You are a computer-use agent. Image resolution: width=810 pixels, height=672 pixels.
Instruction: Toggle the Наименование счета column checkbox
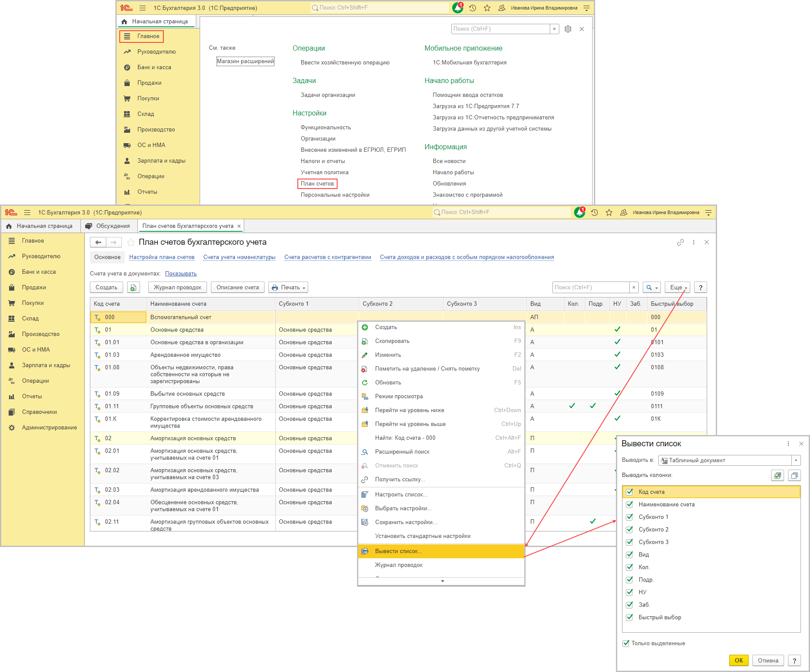(x=630, y=505)
